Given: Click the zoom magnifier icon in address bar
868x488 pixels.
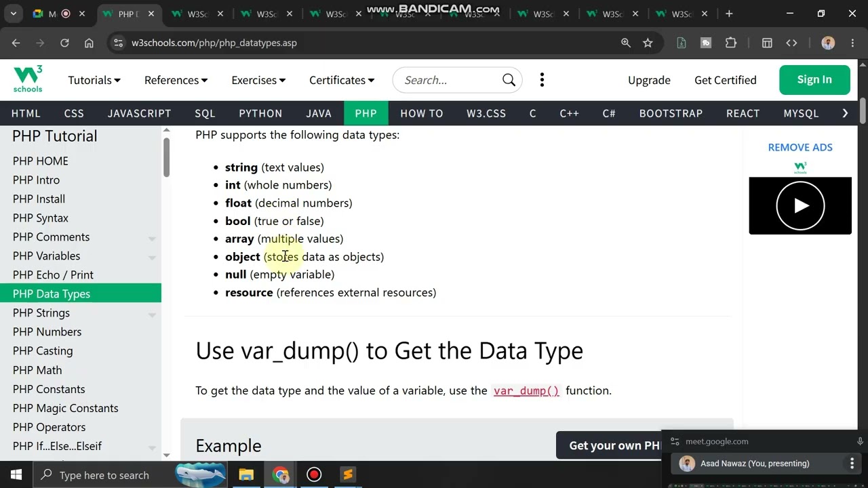Looking at the screenshot, I should (626, 43).
